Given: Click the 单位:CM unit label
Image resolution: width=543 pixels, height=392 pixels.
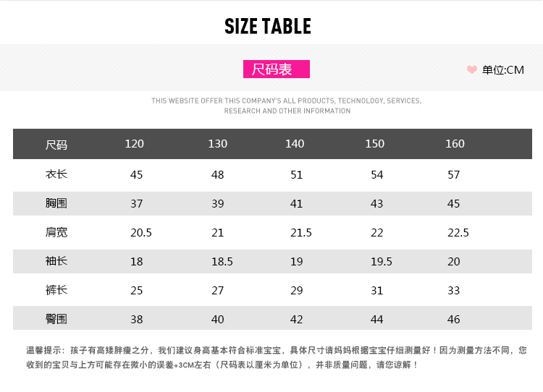Looking at the screenshot, I should pyautogui.click(x=502, y=70).
